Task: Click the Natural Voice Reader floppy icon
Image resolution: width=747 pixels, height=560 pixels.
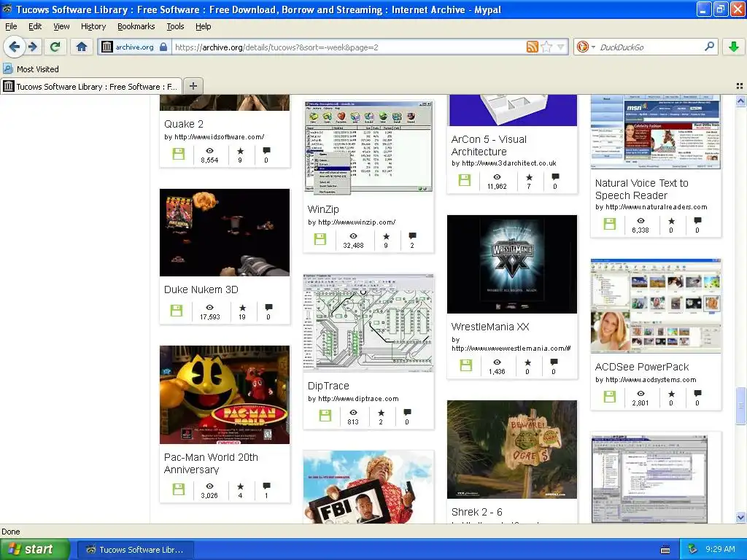Action: 609,224
